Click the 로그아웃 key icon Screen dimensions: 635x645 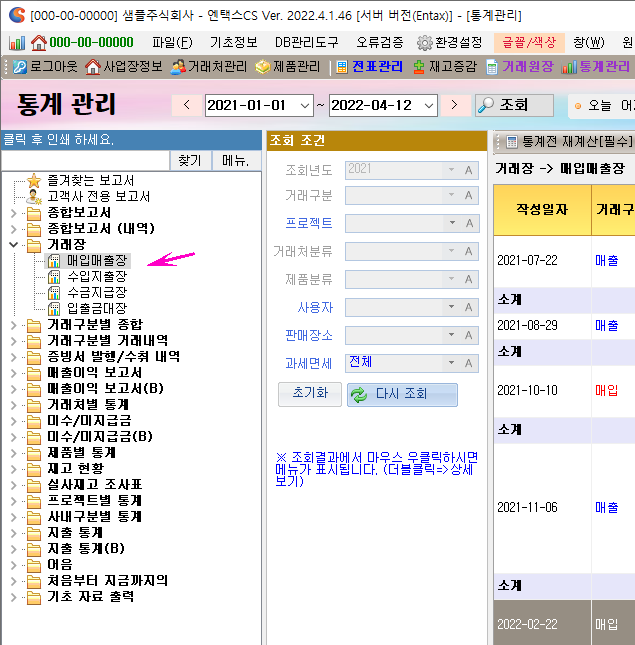point(19,67)
